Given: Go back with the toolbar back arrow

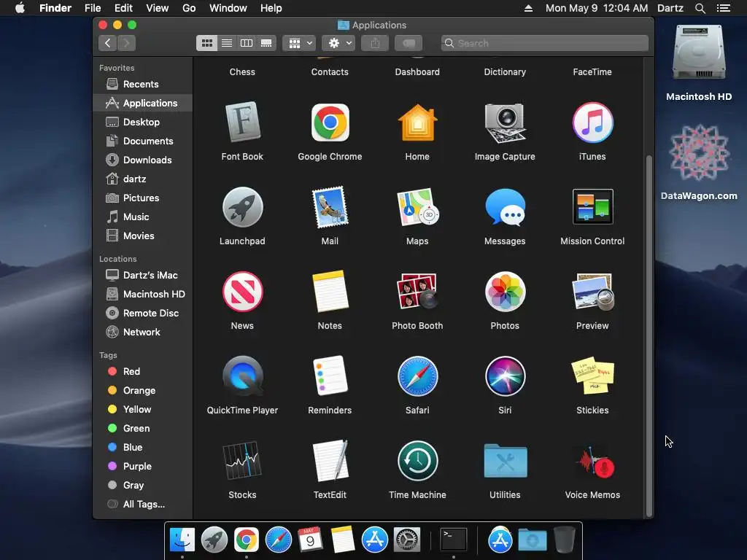Looking at the screenshot, I should pos(108,43).
